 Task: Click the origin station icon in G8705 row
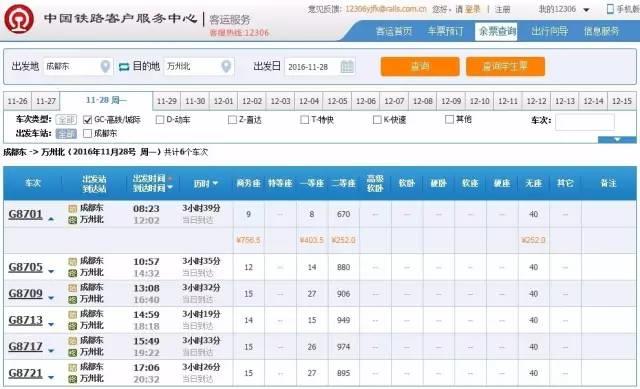[x=73, y=262]
